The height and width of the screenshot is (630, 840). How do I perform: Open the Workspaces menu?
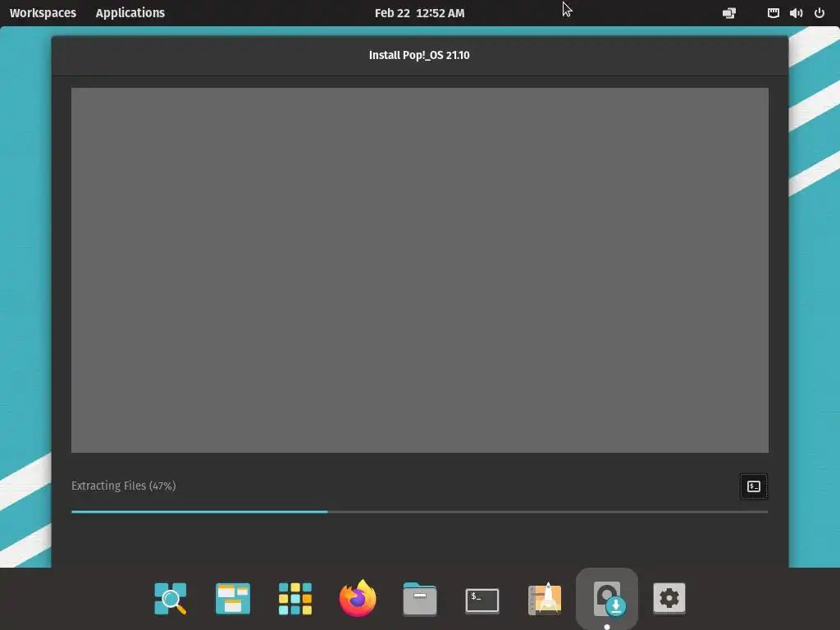(x=43, y=13)
